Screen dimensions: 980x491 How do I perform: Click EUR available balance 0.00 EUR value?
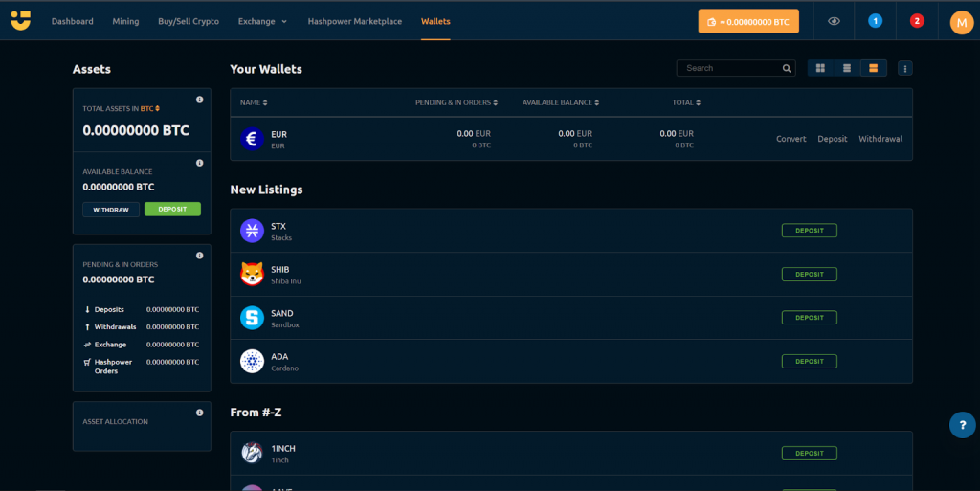point(575,134)
